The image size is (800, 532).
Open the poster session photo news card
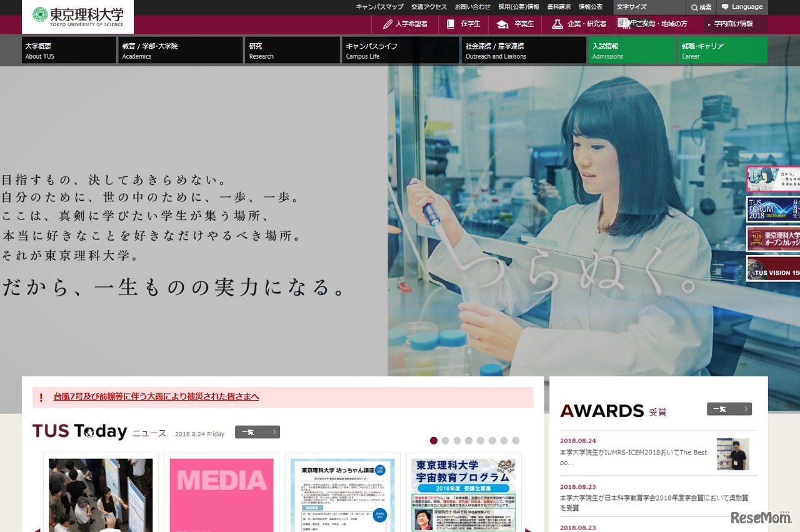coord(101,493)
